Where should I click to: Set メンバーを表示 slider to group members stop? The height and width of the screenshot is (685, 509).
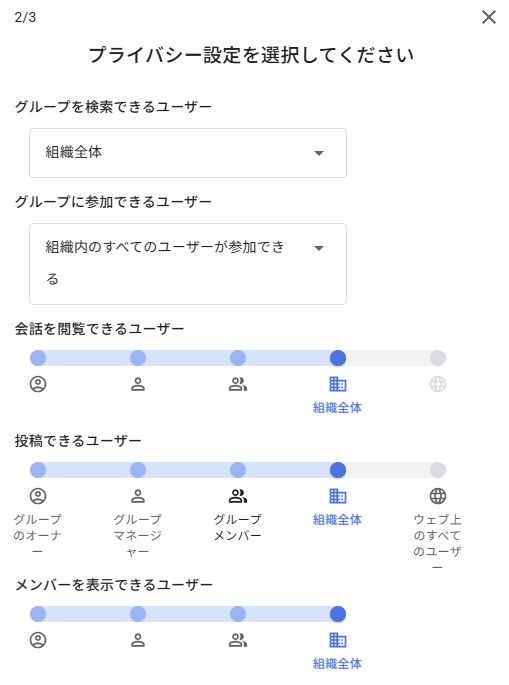tap(238, 614)
